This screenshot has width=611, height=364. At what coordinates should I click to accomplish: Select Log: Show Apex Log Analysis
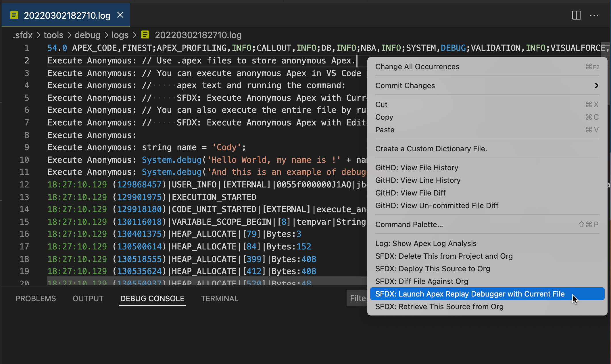click(x=426, y=243)
